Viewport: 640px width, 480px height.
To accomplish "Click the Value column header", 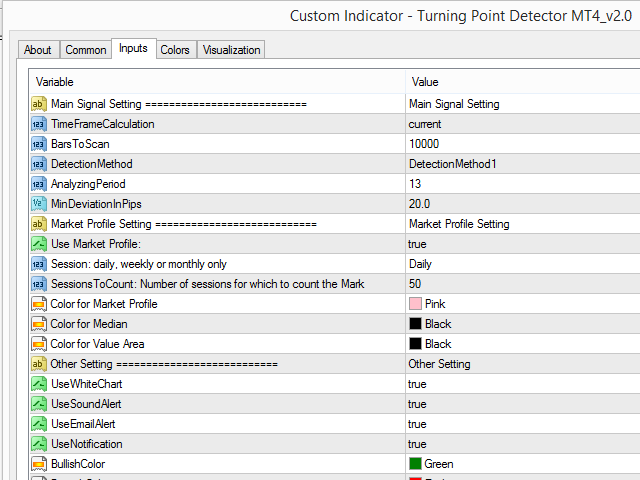I will 523,82.
